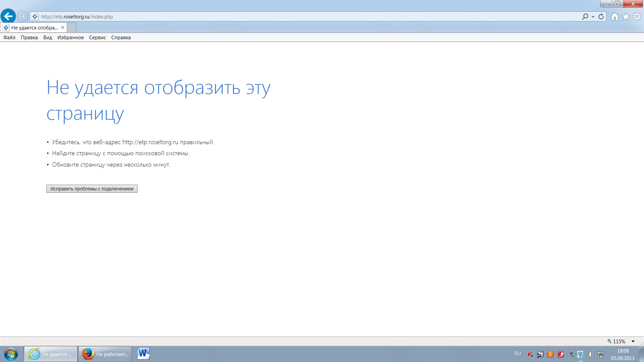Click the Forward navigation arrow
Image resolution: width=644 pixels, height=362 pixels.
[22, 16]
